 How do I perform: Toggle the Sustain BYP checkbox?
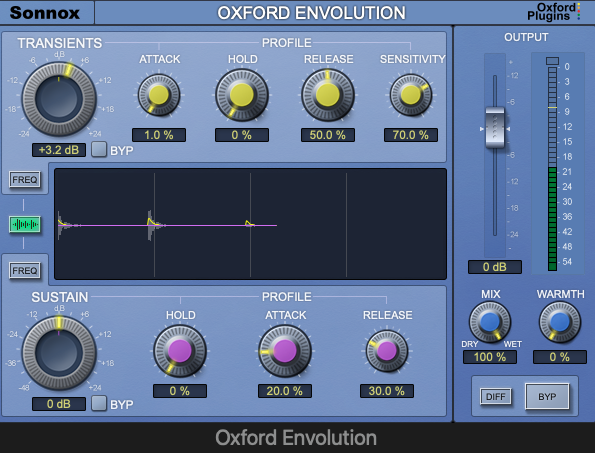tap(99, 403)
